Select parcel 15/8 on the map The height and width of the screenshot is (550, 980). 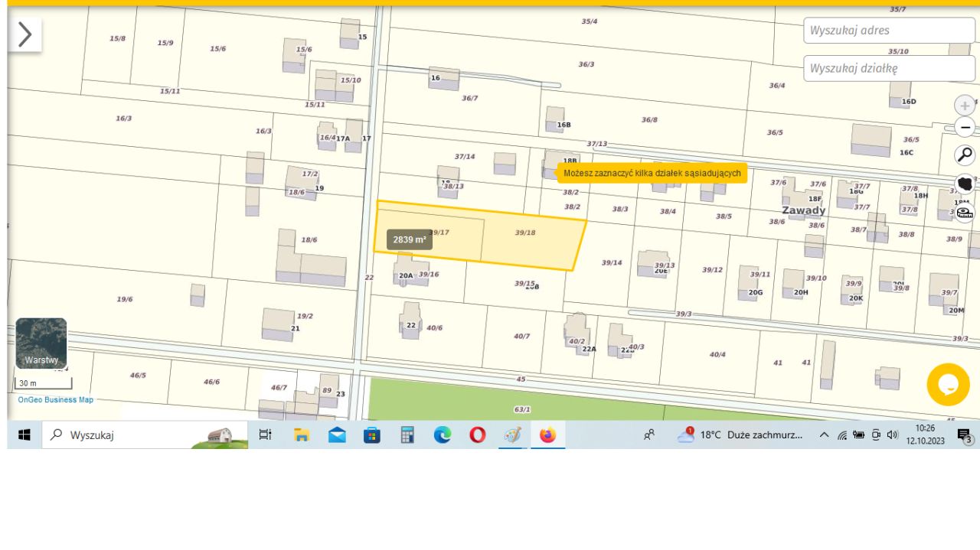[x=117, y=37]
